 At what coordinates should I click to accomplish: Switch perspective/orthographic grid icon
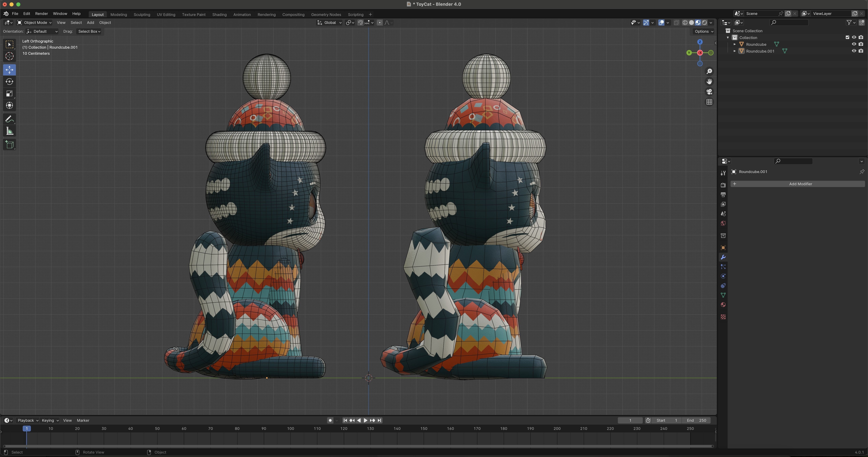pyautogui.click(x=709, y=102)
